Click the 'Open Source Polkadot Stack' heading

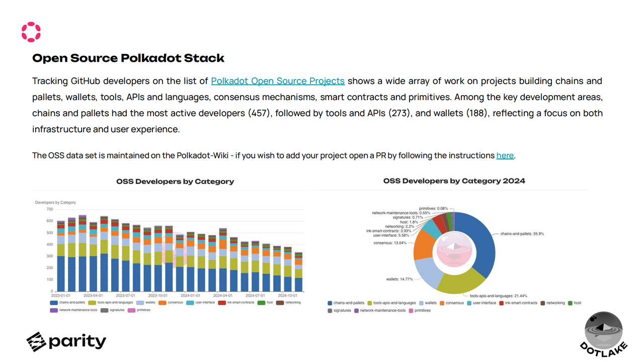128,58
